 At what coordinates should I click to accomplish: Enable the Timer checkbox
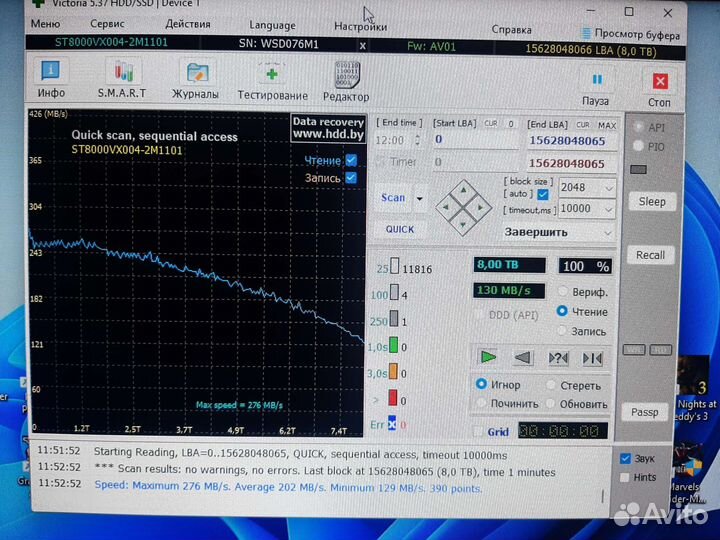pyautogui.click(x=381, y=161)
